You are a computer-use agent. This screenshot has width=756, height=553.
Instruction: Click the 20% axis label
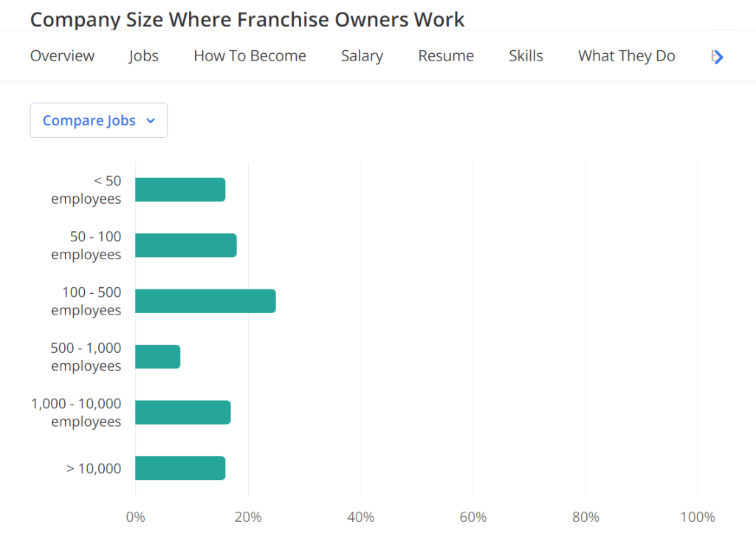tap(248, 517)
